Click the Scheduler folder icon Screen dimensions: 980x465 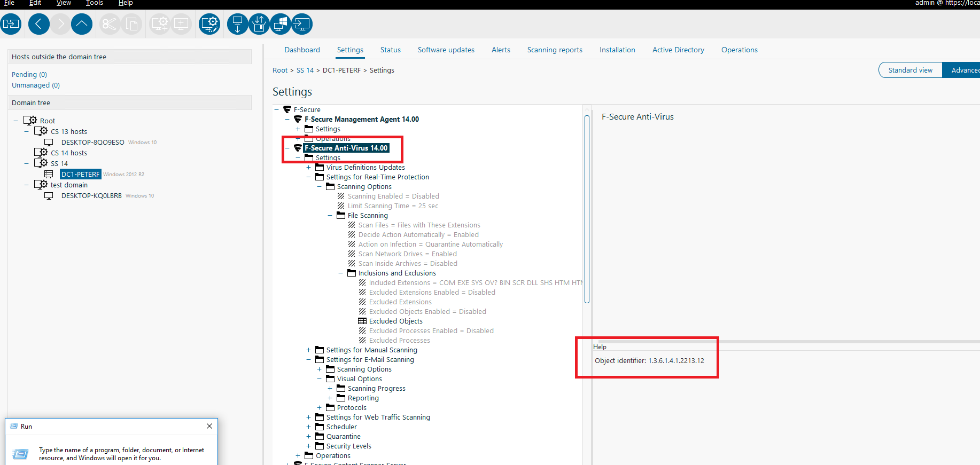tap(320, 427)
